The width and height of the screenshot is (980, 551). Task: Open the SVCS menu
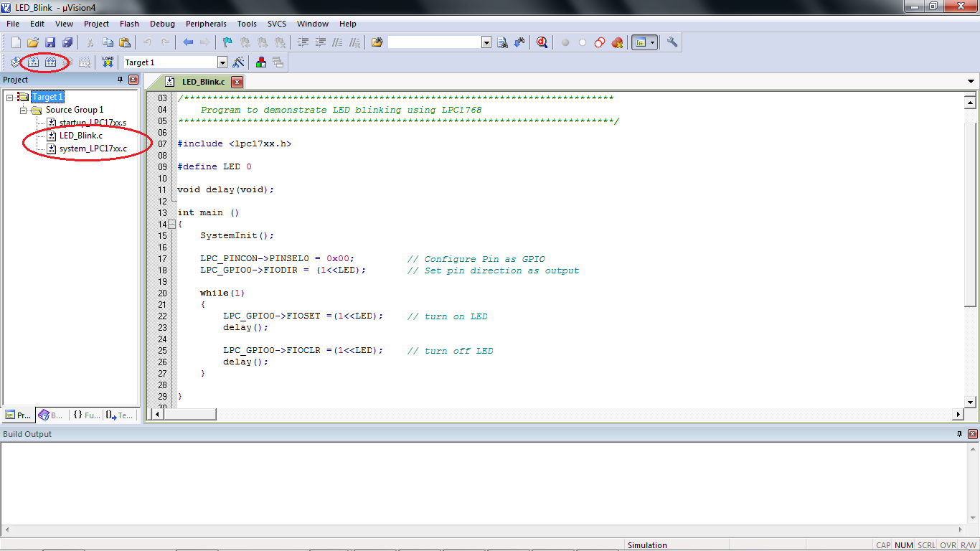(x=276, y=24)
